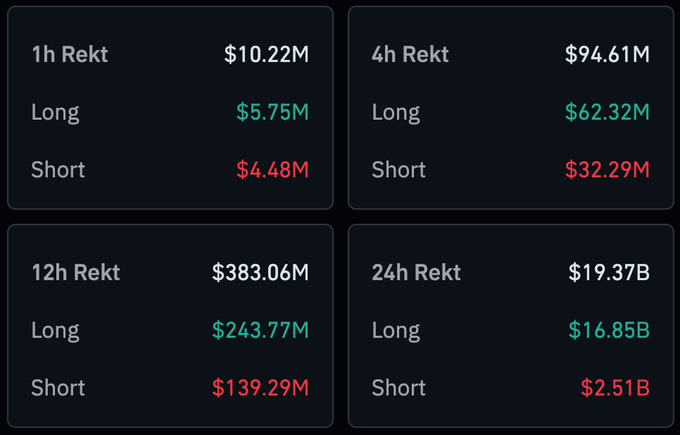
Task: Click the 24h long $16.85B amount
Action: [x=609, y=330]
